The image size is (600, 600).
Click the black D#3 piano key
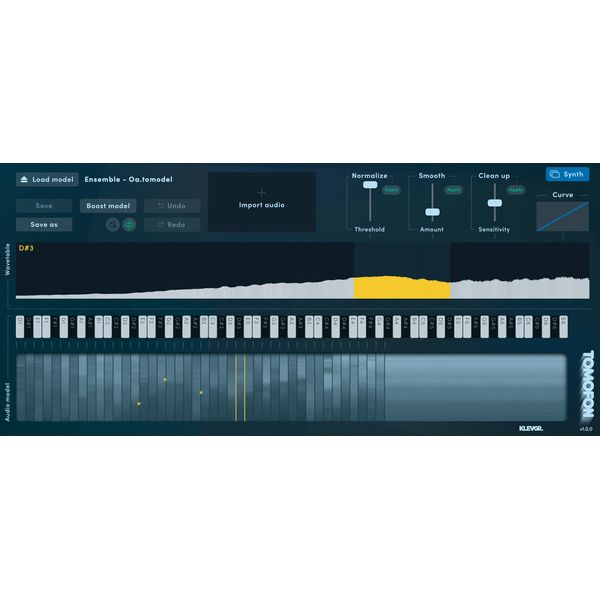tap(239, 327)
